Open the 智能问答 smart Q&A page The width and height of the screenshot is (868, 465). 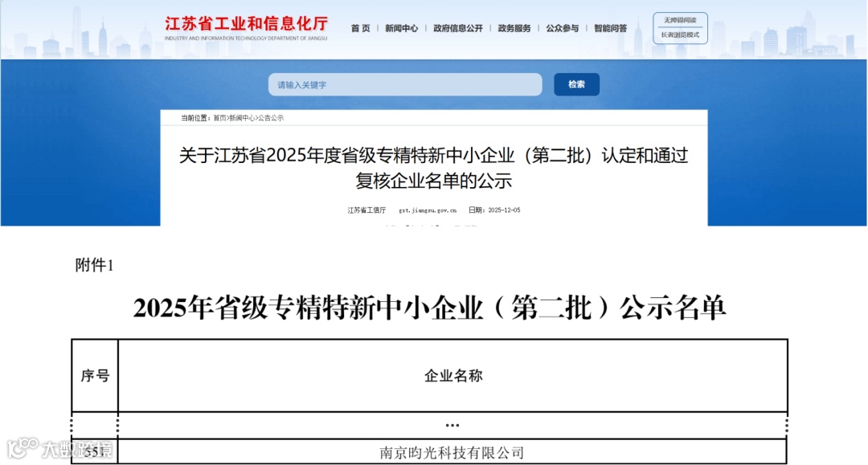pyautogui.click(x=612, y=27)
